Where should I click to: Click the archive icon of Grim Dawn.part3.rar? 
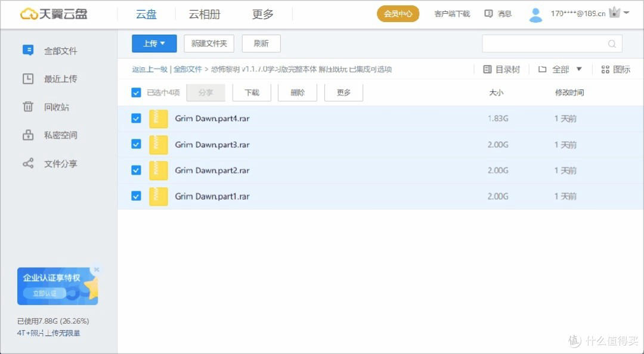pos(158,145)
